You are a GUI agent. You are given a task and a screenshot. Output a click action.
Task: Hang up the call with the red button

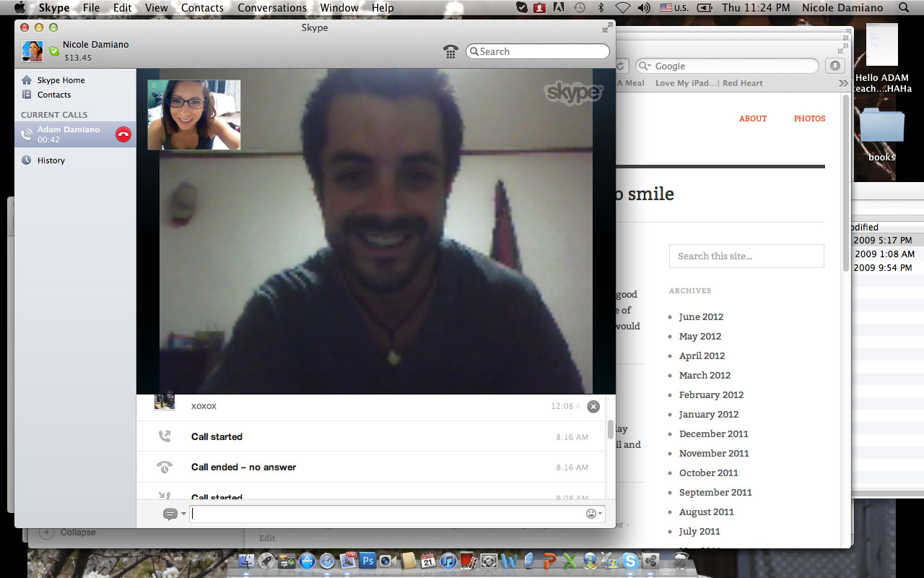pyautogui.click(x=123, y=134)
